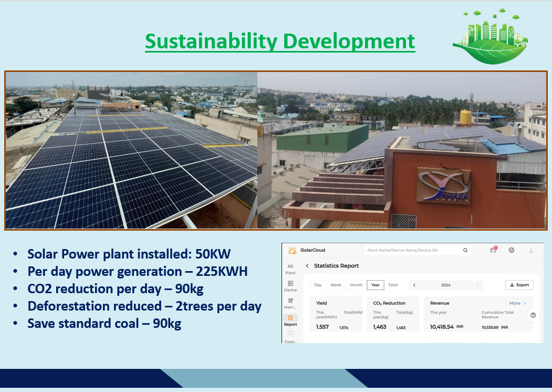Click the 'Deforestation reduced – 2trees per day' bullet
The width and height of the screenshot is (552, 392).
pos(144,306)
